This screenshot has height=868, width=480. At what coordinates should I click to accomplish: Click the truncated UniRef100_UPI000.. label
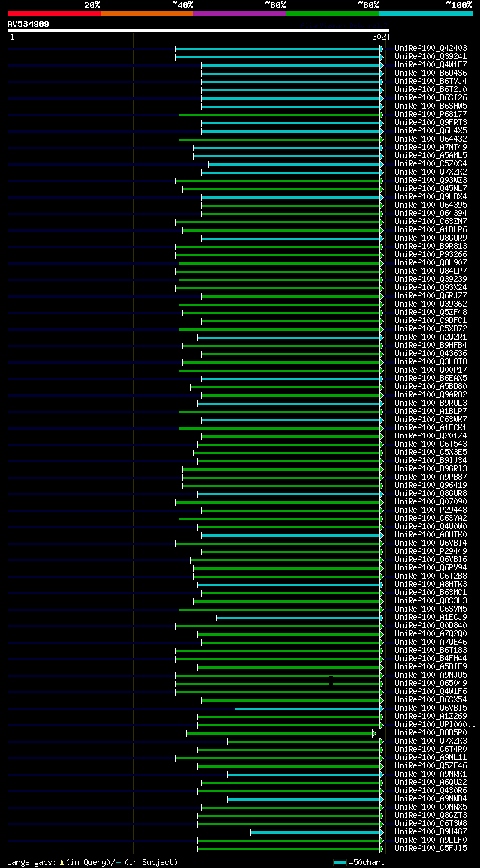click(x=434, y=726)
